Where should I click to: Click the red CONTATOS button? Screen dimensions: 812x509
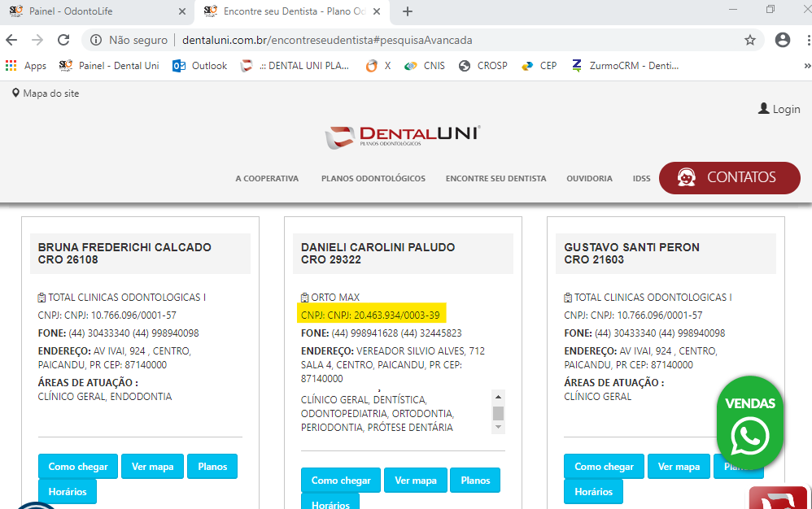(x=730, y=178)
